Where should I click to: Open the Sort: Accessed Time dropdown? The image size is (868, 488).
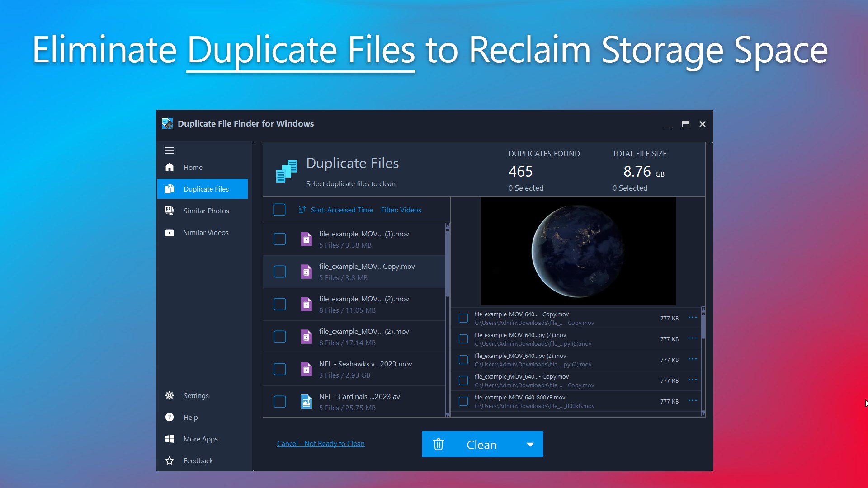[342, 210]
